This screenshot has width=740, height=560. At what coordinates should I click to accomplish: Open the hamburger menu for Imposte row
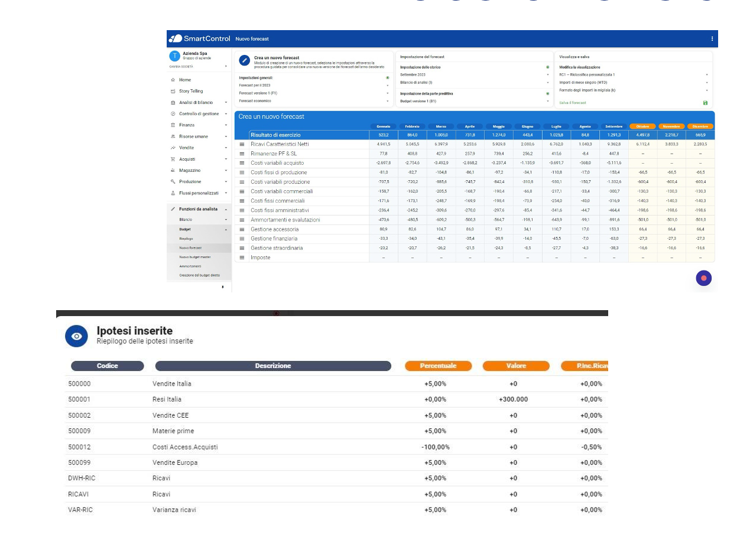pos(242,258)
